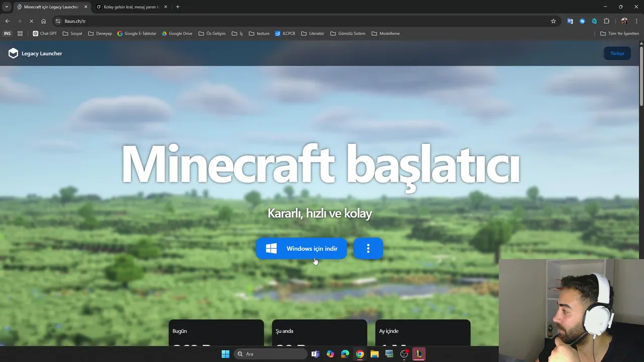Open the Türkçe language selector
The image size is (644, 362).
coord(617,53)
